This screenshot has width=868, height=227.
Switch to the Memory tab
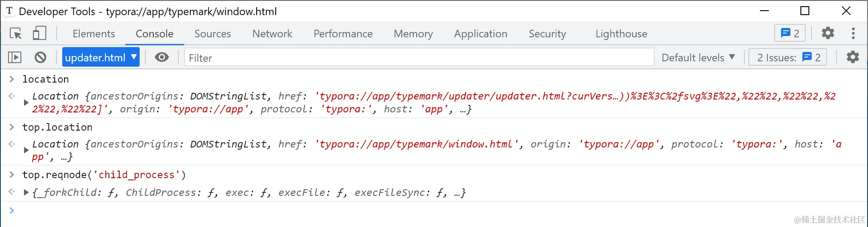tap(413, 34)
